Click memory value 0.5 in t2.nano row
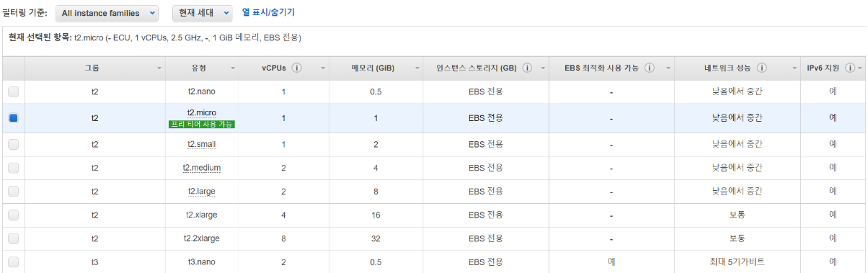Screen dimensions: 868x273 tap(376, 92)
